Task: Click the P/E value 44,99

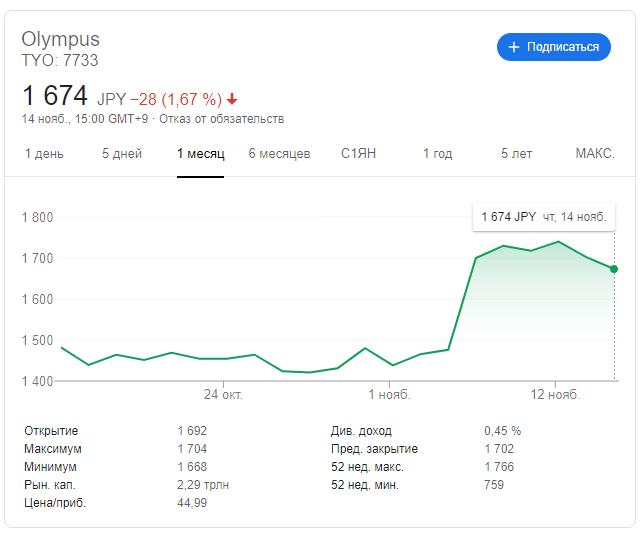Action: (192, 503)
